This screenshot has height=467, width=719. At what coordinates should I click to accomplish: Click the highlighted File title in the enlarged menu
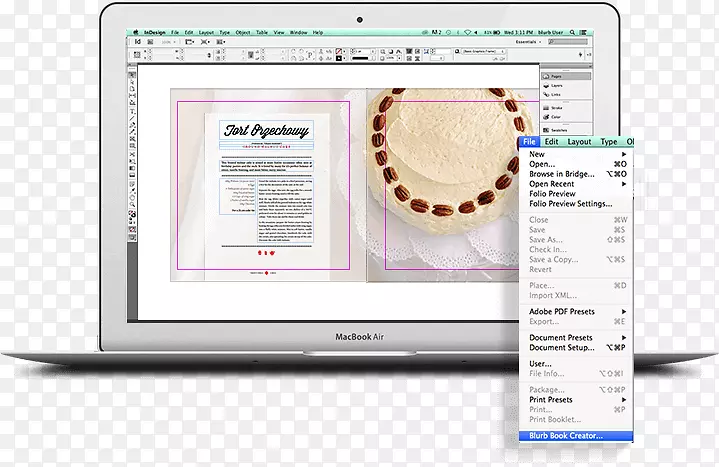pyautogui.click(x=529, y=142)
